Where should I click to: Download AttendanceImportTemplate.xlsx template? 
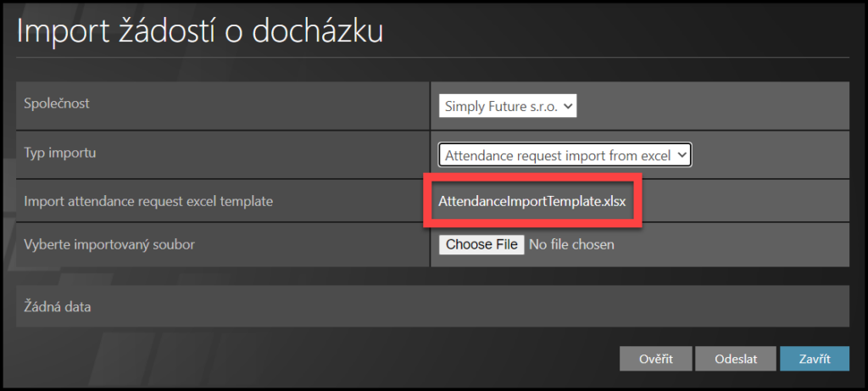(531, 201)
